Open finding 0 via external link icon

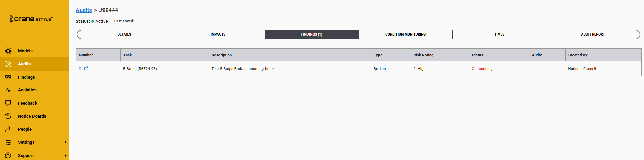click(x=86, y=69)
